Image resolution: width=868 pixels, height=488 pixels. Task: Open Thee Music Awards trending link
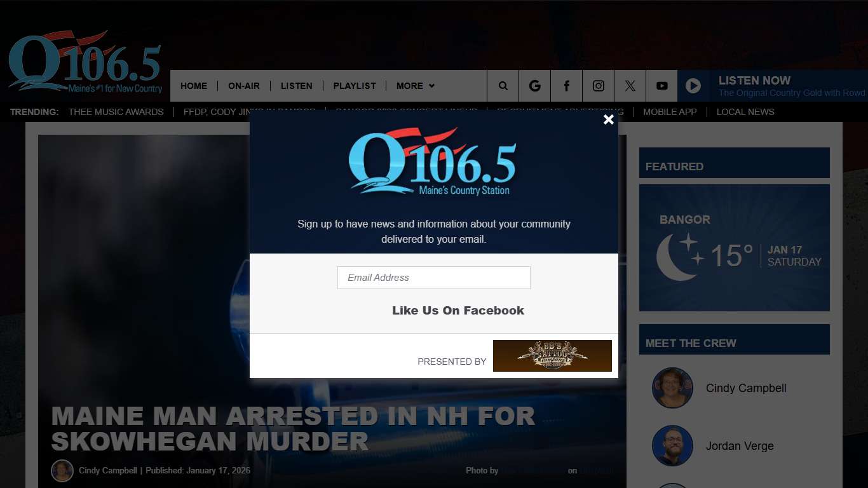116,112
